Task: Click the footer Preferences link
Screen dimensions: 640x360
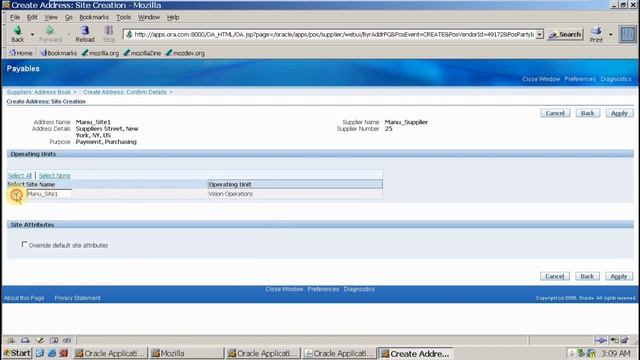Action: point(323,289)
